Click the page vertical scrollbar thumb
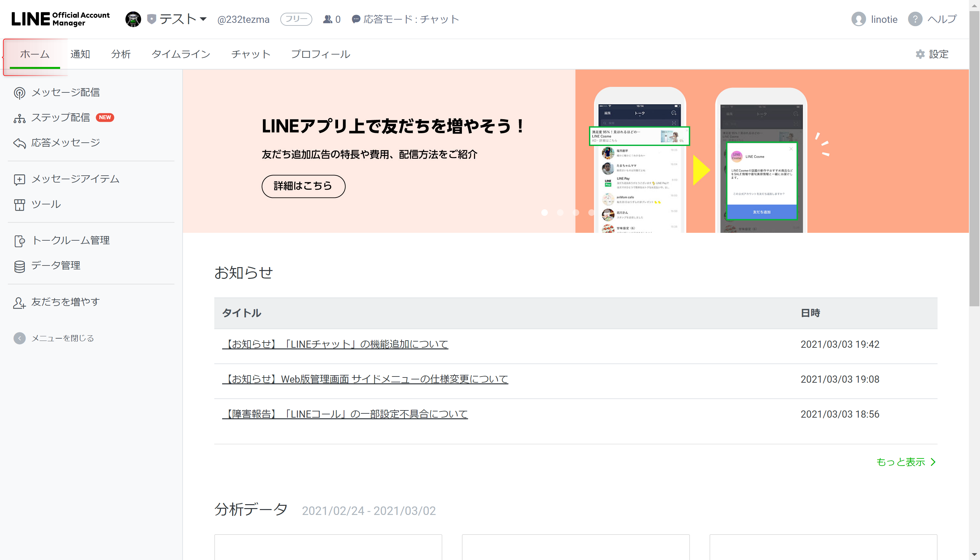 [974, 158]
